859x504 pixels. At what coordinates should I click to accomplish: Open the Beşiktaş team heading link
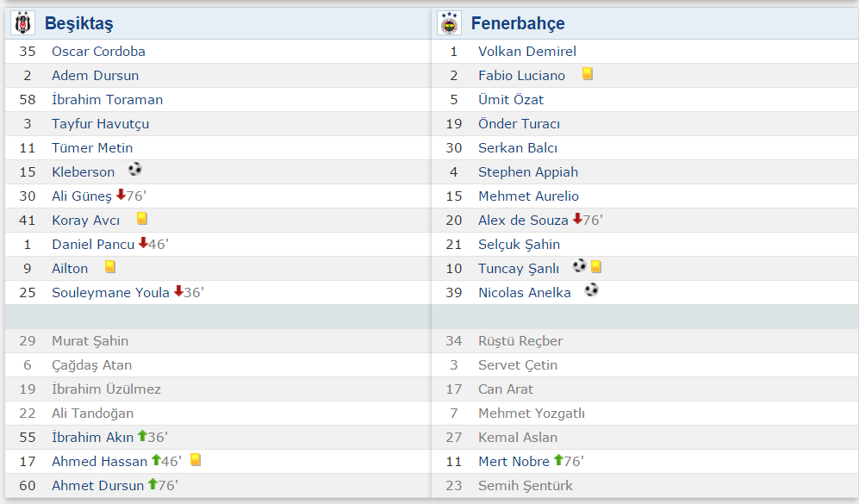pyautogui.click(x=78, y=23)
